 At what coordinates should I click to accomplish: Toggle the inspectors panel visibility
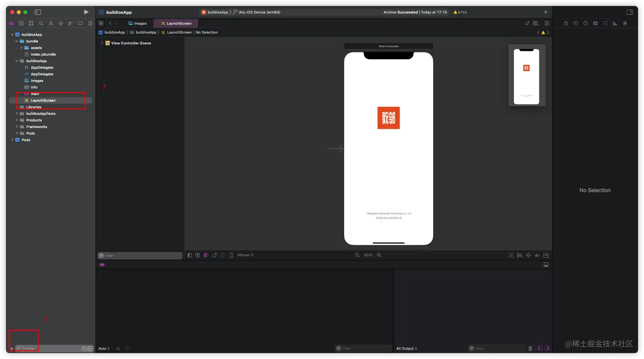tap(630, 12)
